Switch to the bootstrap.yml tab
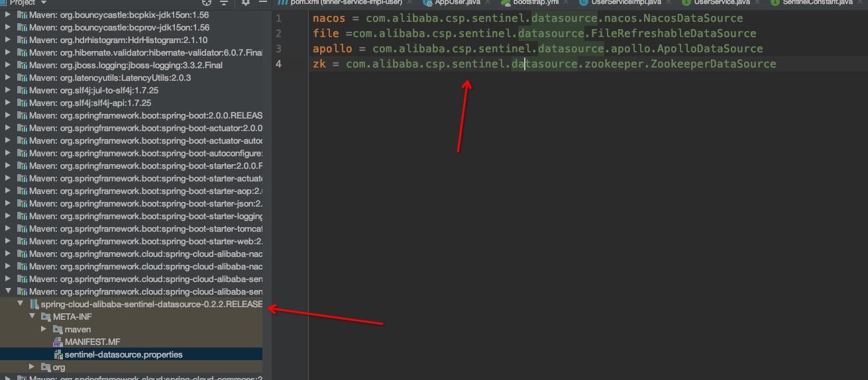Image resolution: width=868 pixels, height=380 pixels. [534, 3]
